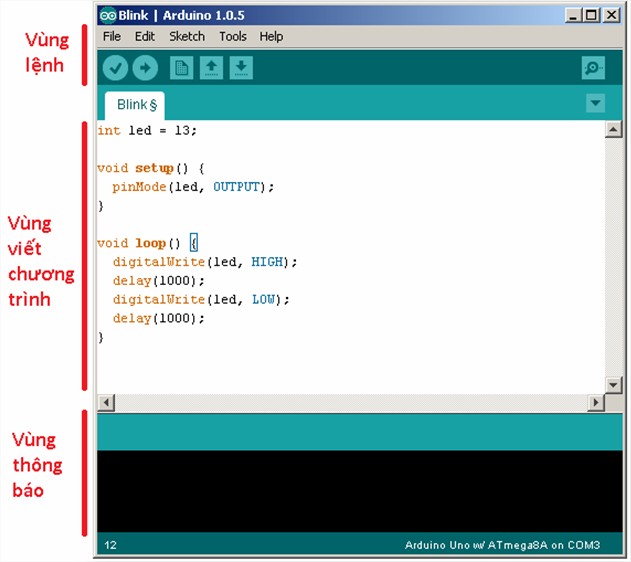Click the black console output area
The width and height of the screenshot is (631, 562).
(x=360, y=491)
